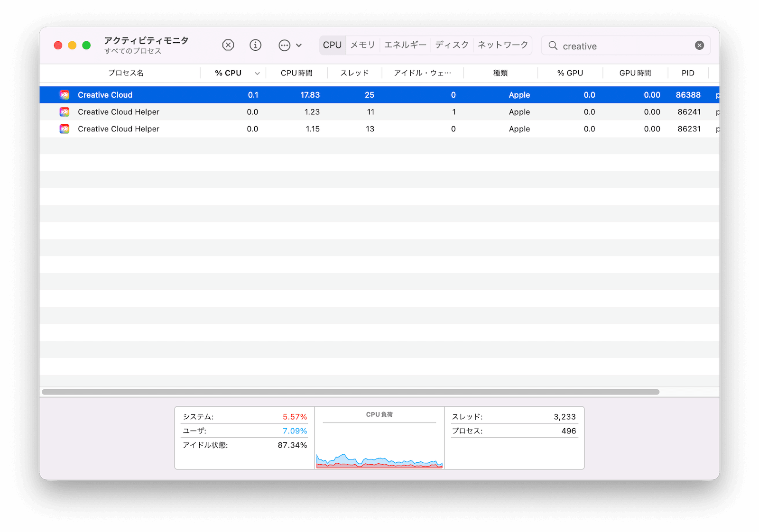Click CPU time value 1.15
759x532 pixels.
click(x=313, y=129)
